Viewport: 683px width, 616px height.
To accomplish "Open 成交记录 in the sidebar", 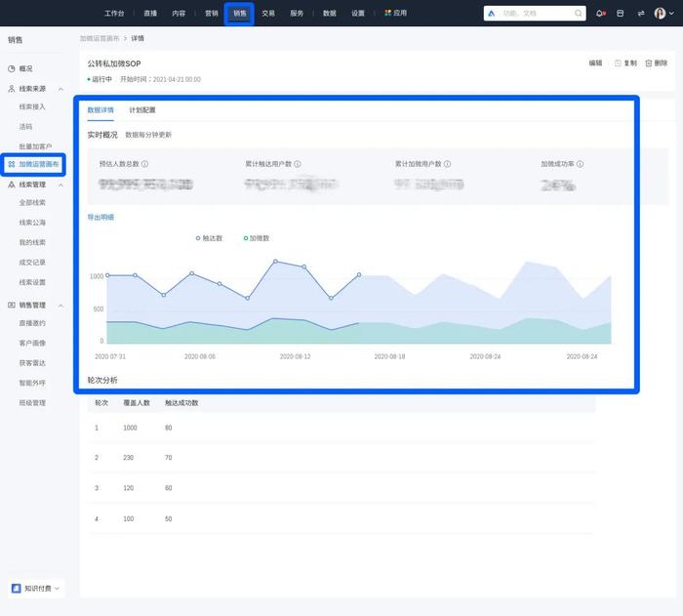I will (x=32, y=263).
